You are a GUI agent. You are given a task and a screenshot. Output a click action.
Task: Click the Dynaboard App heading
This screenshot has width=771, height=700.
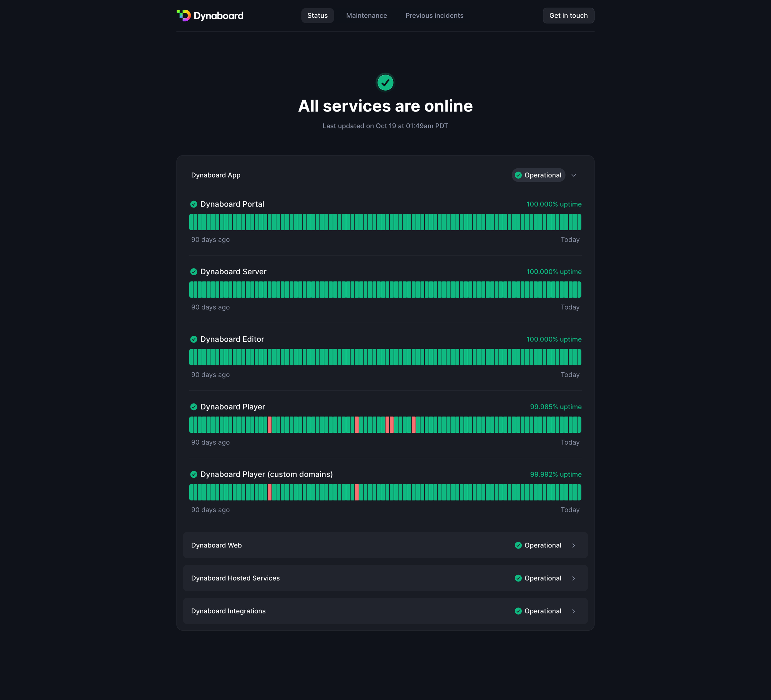point(216,175)
